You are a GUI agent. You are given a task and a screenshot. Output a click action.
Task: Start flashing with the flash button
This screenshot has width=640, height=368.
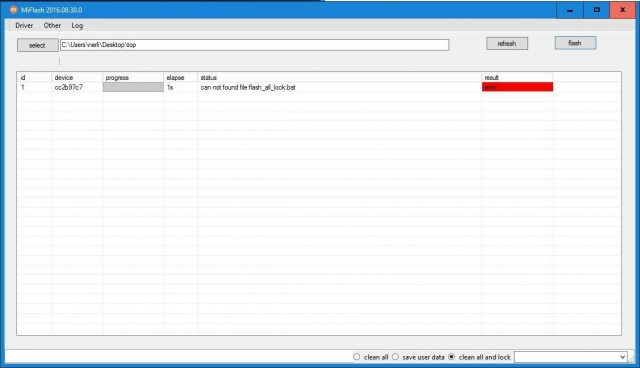pyautogui.click(x=575, y=43)
